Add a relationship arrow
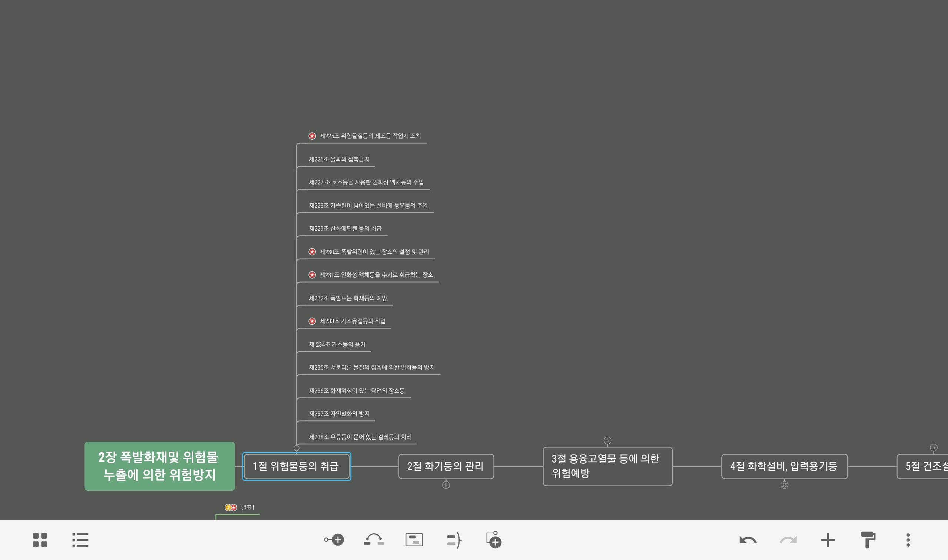 [374, 540]
